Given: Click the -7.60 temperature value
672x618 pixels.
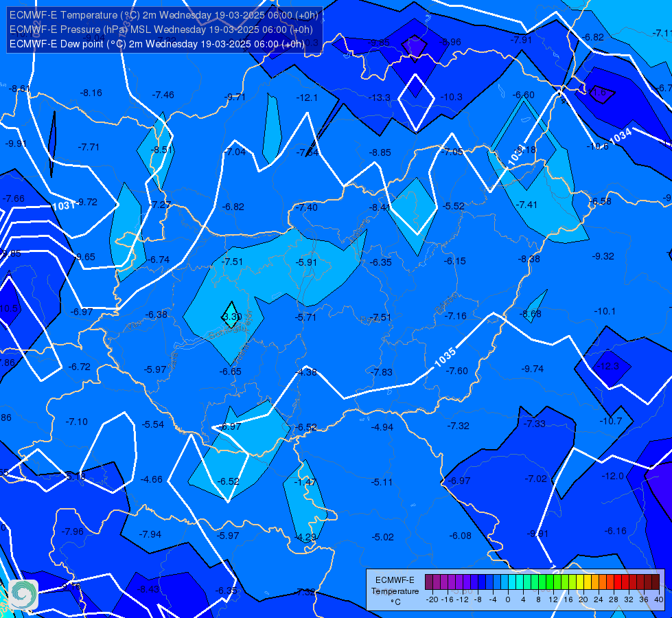Looking at the screenshot, I should click(x=457, y=371).
